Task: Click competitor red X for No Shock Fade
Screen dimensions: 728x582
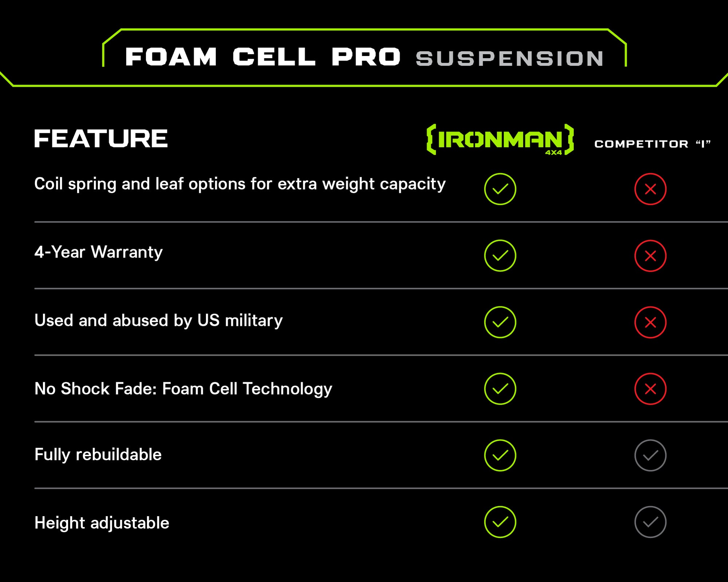Action: [x=650, y=389]
